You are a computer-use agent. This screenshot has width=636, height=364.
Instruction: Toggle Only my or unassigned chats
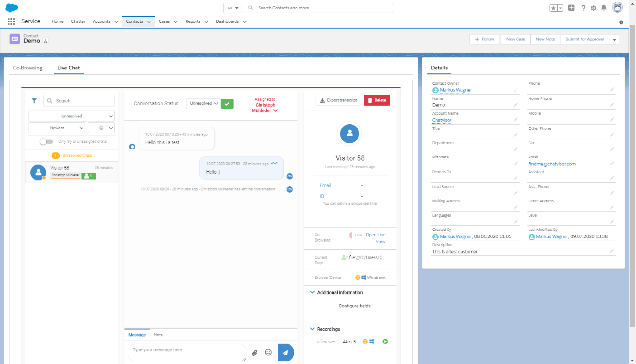coord(46,141)
